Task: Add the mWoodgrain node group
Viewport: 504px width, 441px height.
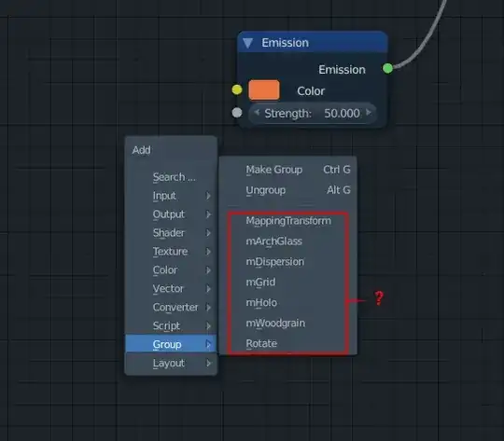Action: click(x=288, y=324)
